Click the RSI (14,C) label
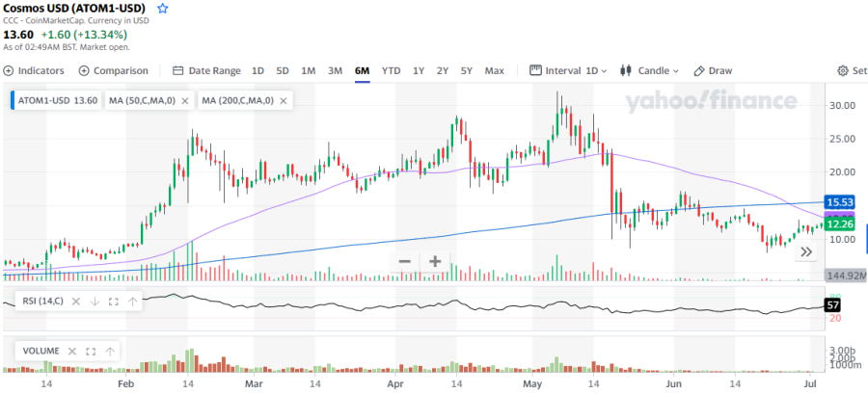868x394 pixels. click(42, 302)
